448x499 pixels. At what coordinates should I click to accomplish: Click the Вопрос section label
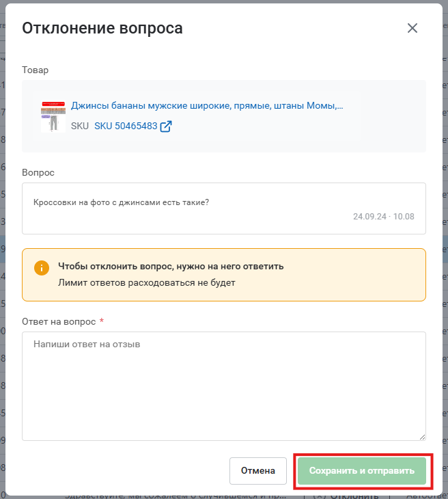(x=38, y=172)
